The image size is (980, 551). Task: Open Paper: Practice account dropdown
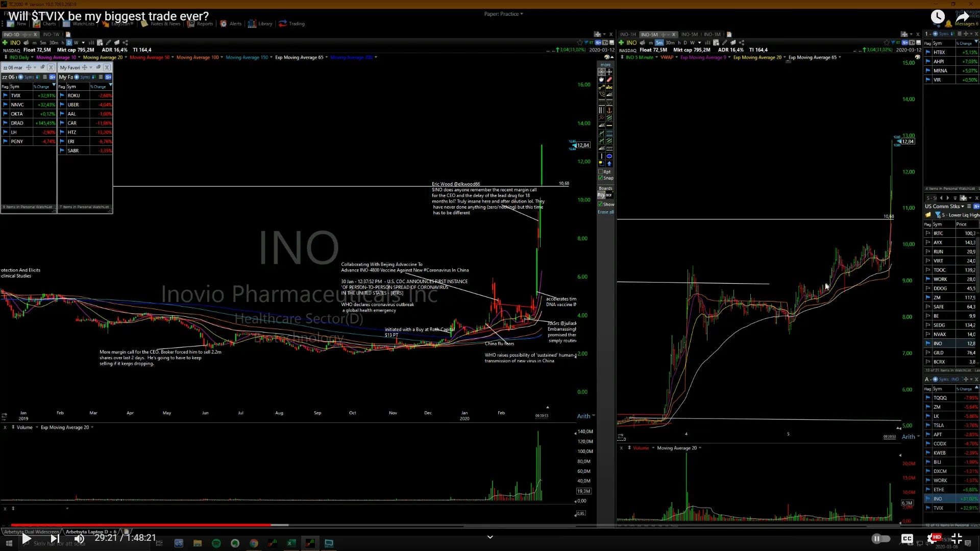point(504,14)
